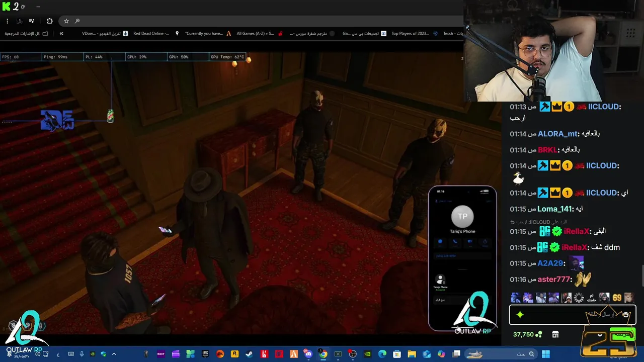Image resolution: width=644 pixels, height=362 pixels.
Task: Open the 'كل الإشارات المرجعية' bookmarks folder
Action: 27,34
